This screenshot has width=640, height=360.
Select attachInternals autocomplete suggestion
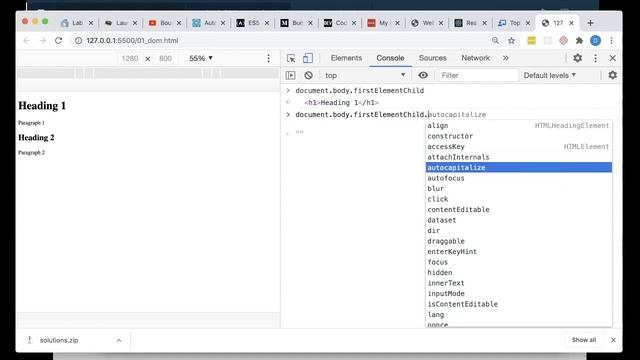519,157
